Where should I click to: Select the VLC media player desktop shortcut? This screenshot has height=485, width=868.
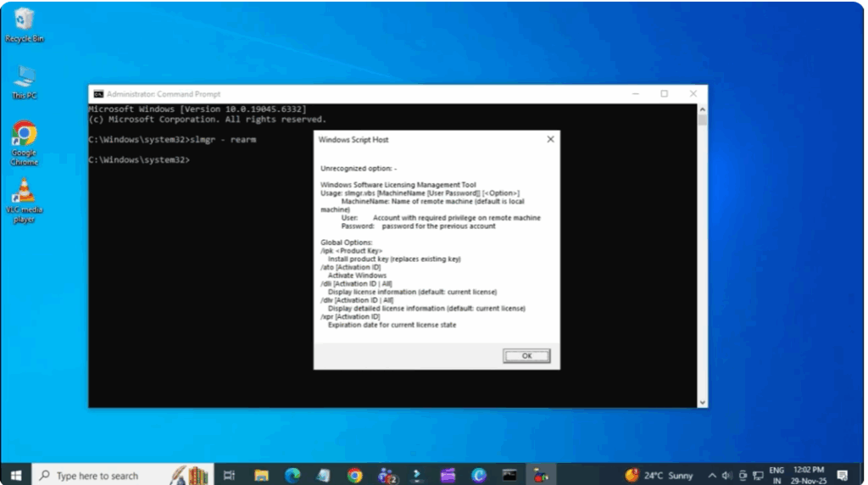24,200
